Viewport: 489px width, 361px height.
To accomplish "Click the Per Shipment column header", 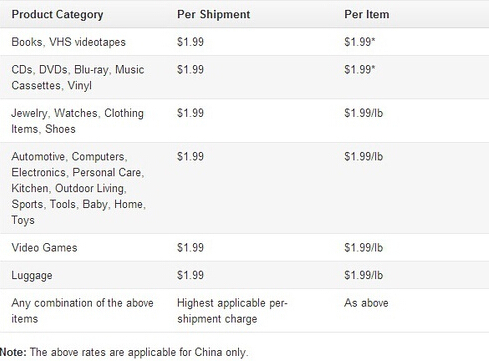I will pos(213,14).
